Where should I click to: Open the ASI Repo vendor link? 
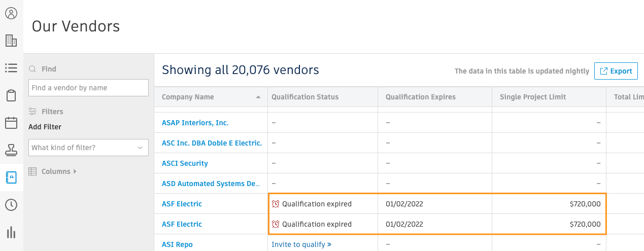[177, 244]
